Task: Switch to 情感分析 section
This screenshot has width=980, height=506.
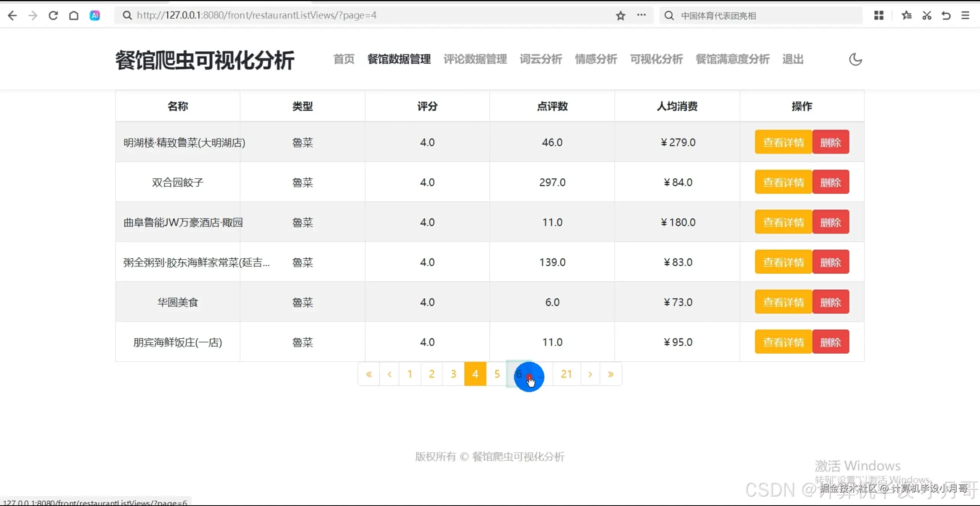Action: [595, 59]
